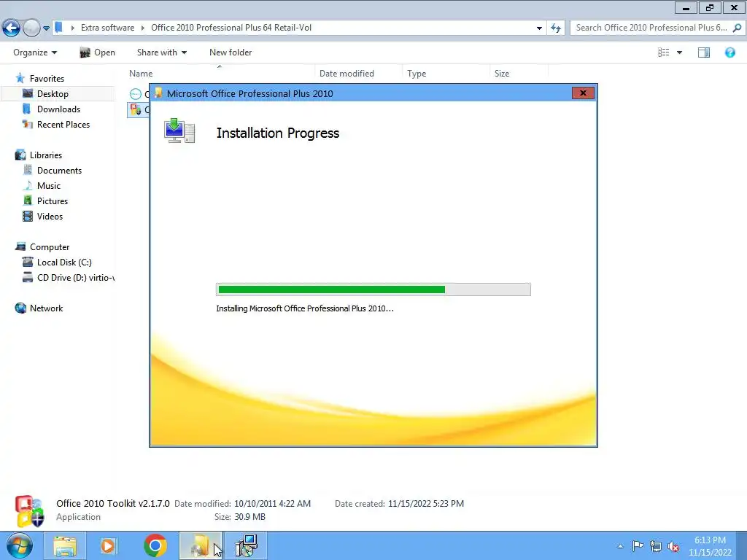Viewport: 747px width, 560px height.
Task: Click the installation progress bar
Action: coord(373,289)
